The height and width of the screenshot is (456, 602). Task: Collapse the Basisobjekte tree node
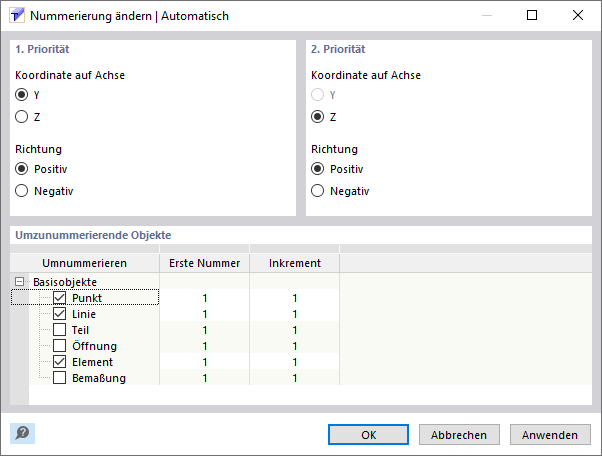coord(19,282)
